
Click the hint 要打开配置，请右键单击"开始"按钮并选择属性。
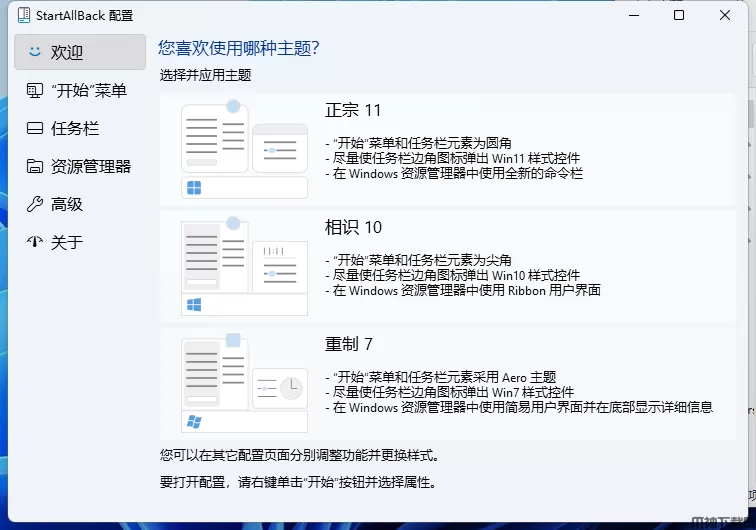[298, 482]
